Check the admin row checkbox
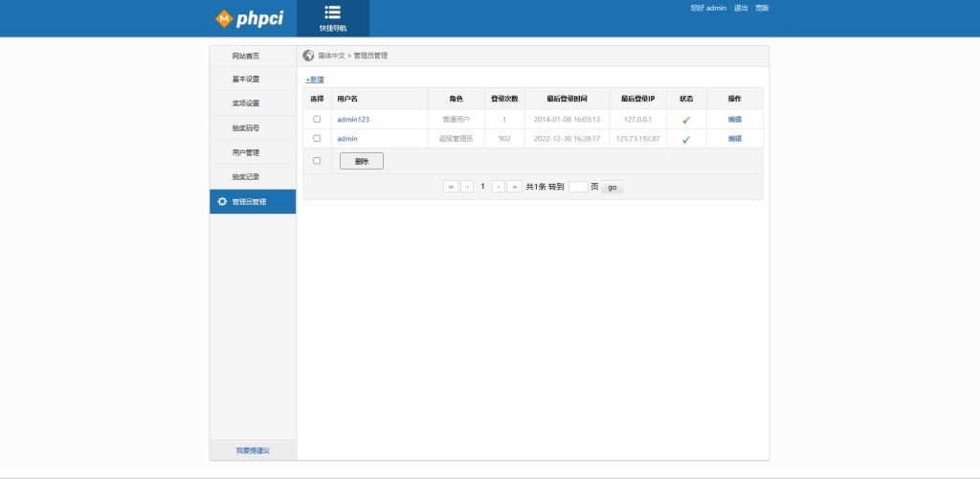Image resolution: width=980 pixels, height=479 pixels. (317, 138)
